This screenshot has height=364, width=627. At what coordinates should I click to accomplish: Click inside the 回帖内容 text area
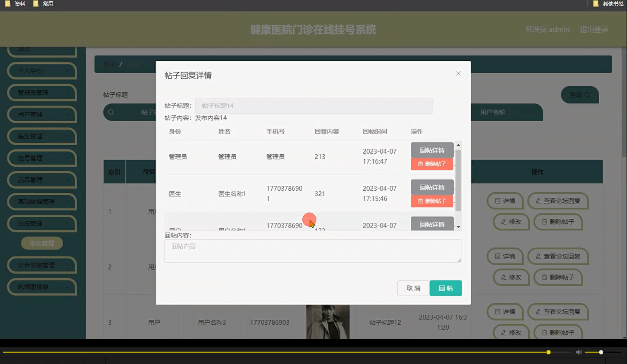313,251
